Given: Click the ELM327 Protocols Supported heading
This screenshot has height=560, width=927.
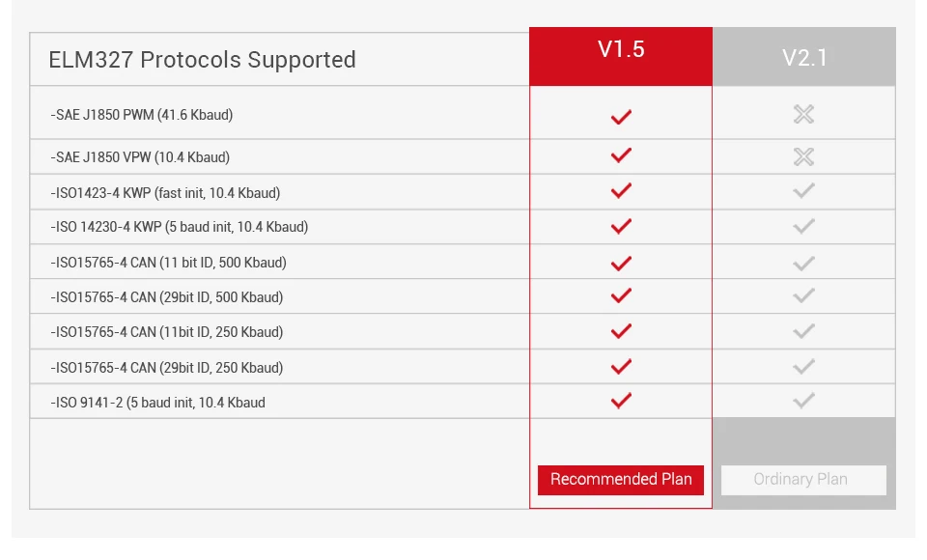Looking at the screenshot, I should [202, 60].
